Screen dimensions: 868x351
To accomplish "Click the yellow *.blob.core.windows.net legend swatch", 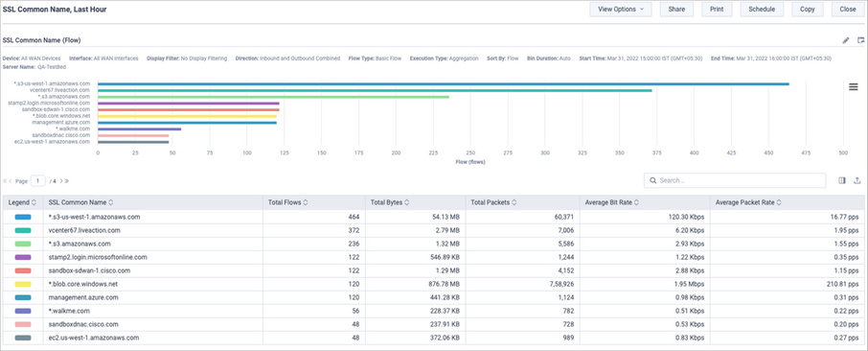I will click(x=23, y=284).
